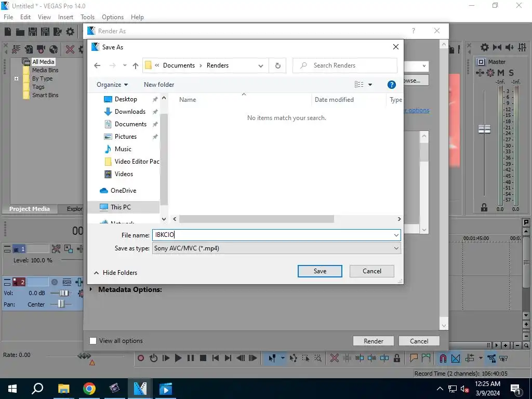The height and width of the screenshot is (399, 532).
Task: Click the Windows Start button
Action: [x=12, y=389]
